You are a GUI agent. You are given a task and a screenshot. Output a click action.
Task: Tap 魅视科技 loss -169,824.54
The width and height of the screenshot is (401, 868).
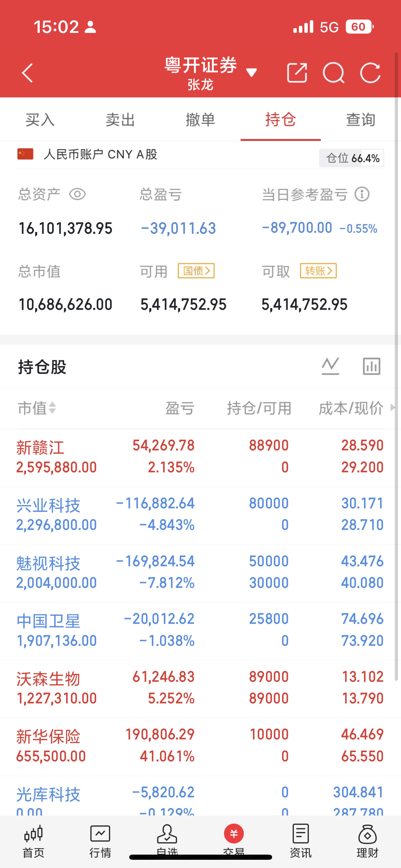pos(155,561)
